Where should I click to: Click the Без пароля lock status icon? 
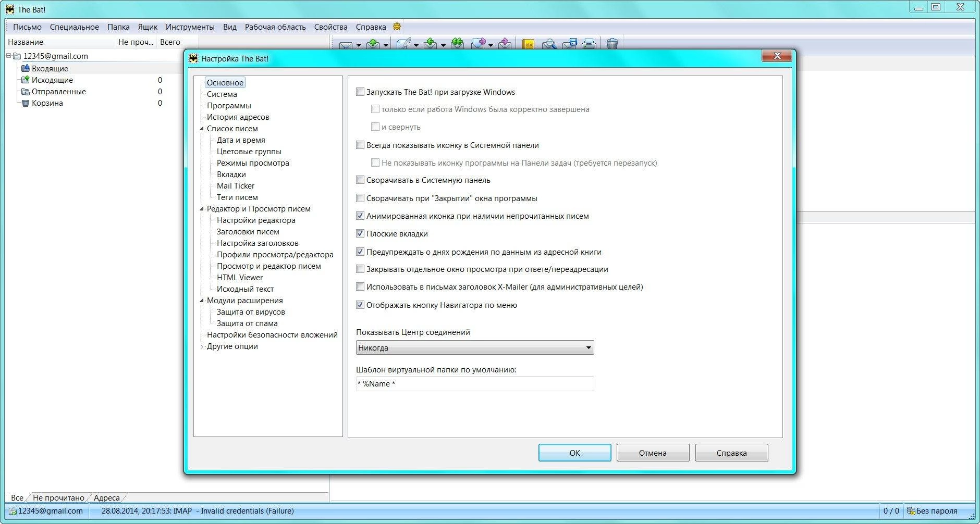click(x=911, y=511)
